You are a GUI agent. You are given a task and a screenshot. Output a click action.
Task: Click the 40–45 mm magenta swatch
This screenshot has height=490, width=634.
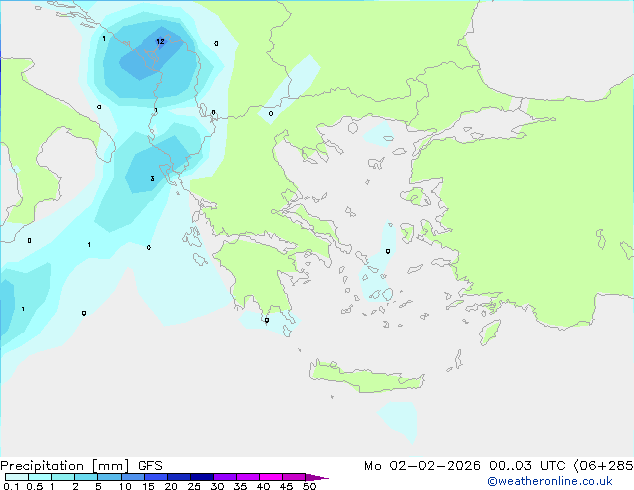pyautogui.click(x=271, y=477)
